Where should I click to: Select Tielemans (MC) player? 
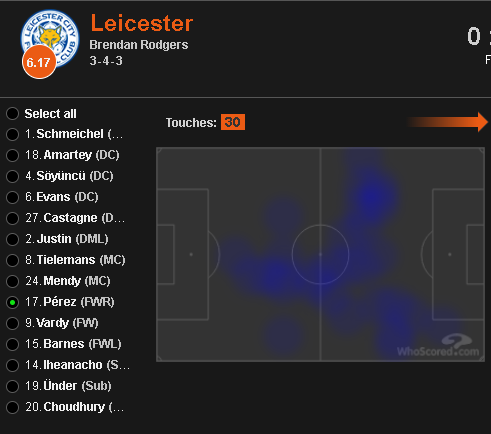click(x=12, y=260)
